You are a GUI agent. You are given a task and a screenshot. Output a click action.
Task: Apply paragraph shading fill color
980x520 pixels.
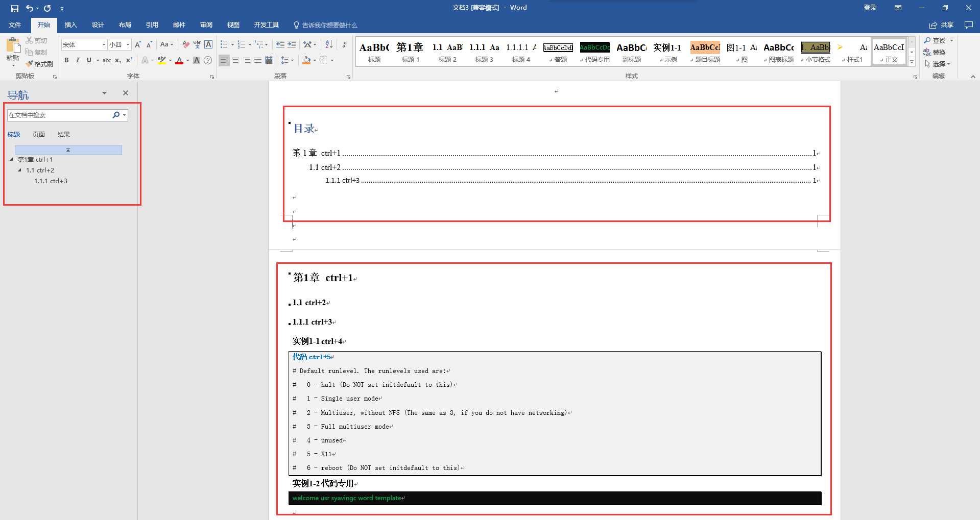coord(306,60)
